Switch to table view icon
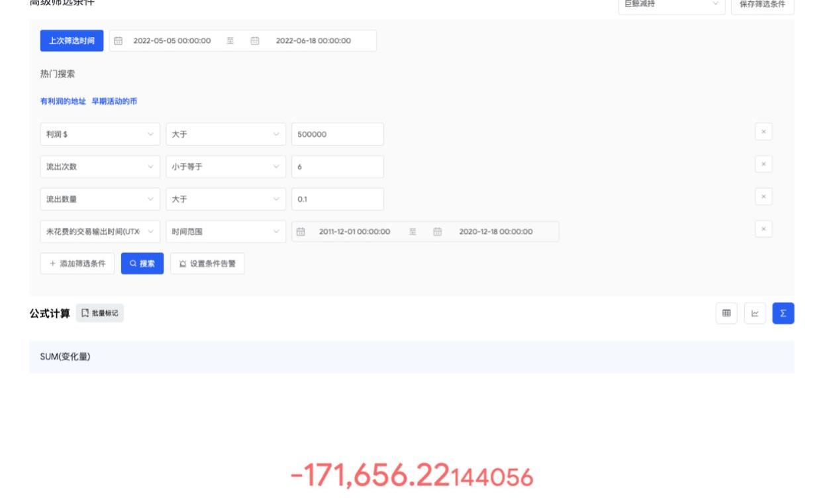Viewport: 833px width, 504px height. [726, 313]
